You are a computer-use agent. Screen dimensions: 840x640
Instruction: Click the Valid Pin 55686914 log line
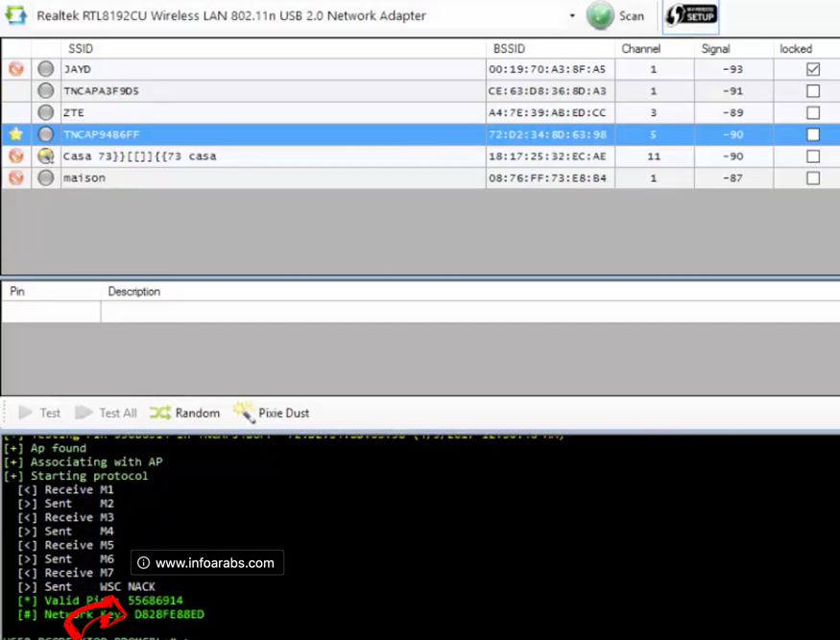[x=100, y=601]
